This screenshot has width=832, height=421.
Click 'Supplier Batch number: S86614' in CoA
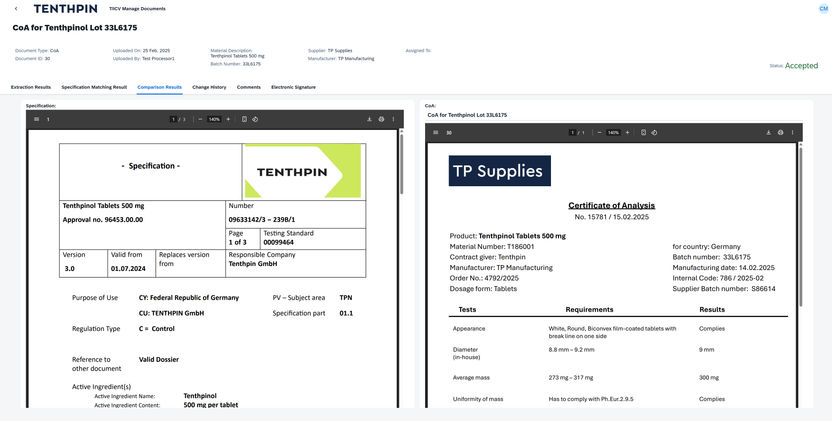click(724, 289)
